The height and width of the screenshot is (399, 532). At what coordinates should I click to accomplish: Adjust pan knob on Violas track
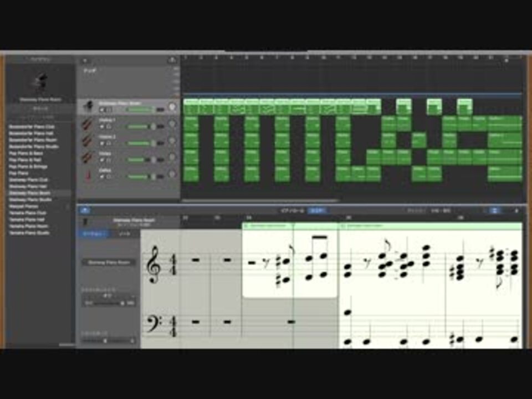pos(172,157)
